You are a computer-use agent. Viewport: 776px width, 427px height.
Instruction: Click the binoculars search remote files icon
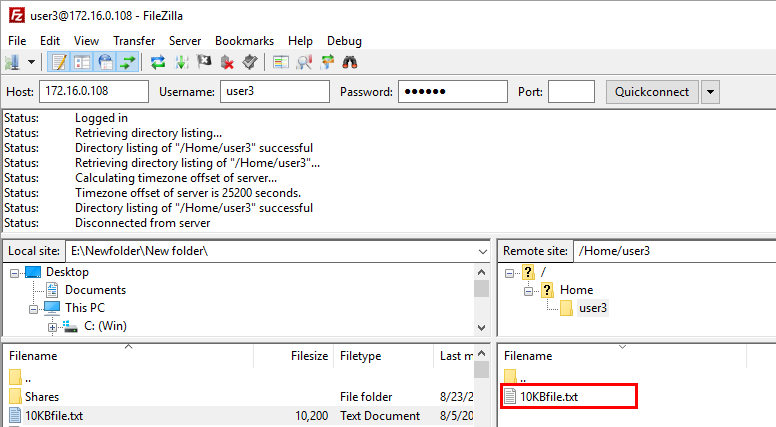pyautogui.click(x=350, y=62)
